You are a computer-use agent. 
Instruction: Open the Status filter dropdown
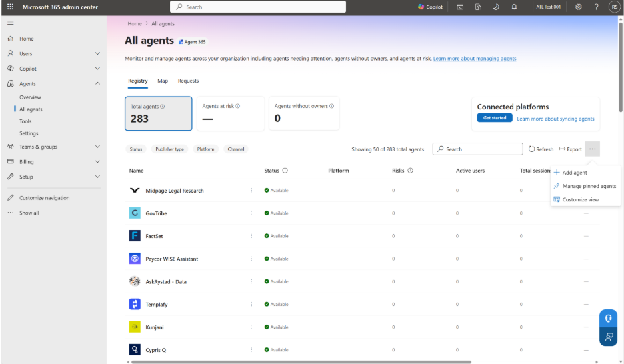coord(136,149)
